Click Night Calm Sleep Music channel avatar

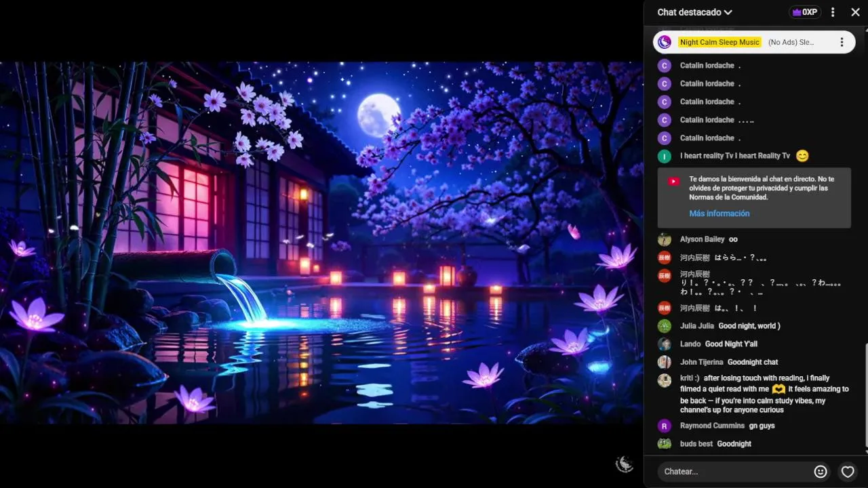click(665, 42)
